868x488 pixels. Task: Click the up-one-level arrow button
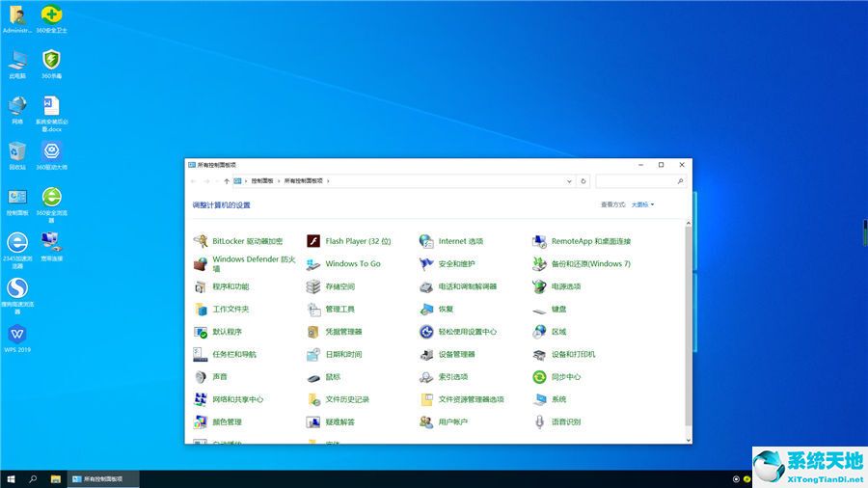[x=227, y=180]
